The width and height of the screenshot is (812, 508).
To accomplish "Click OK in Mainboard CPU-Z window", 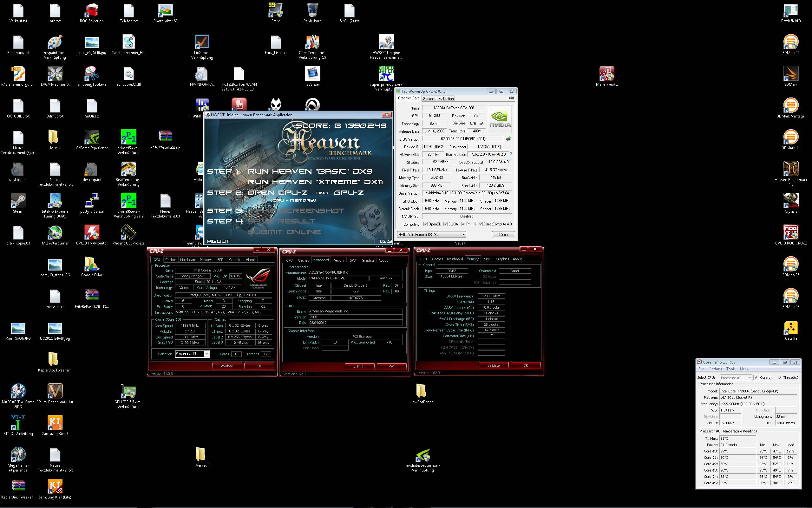I will pyautogui.click(x=391, y=366).
